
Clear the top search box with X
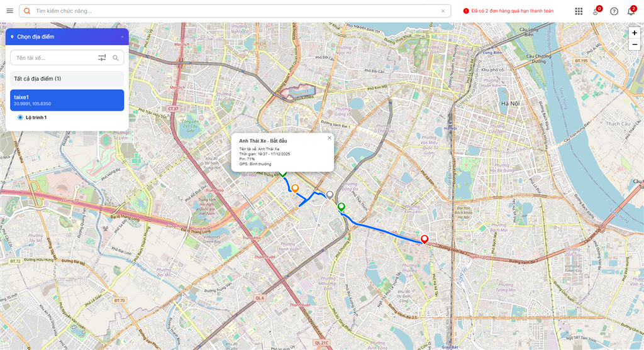click(443, 11)
